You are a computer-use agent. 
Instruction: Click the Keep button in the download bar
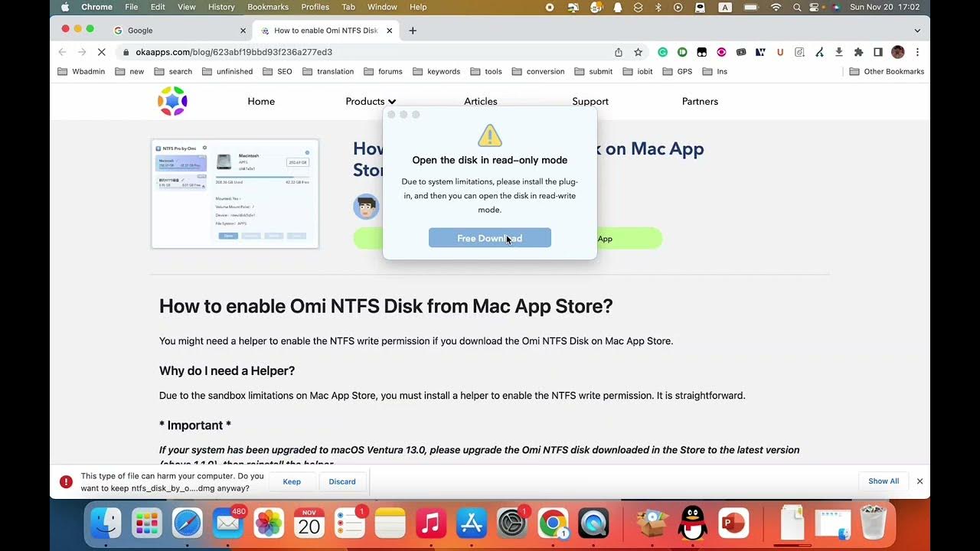pyautogui.click(x=292, y=481)
